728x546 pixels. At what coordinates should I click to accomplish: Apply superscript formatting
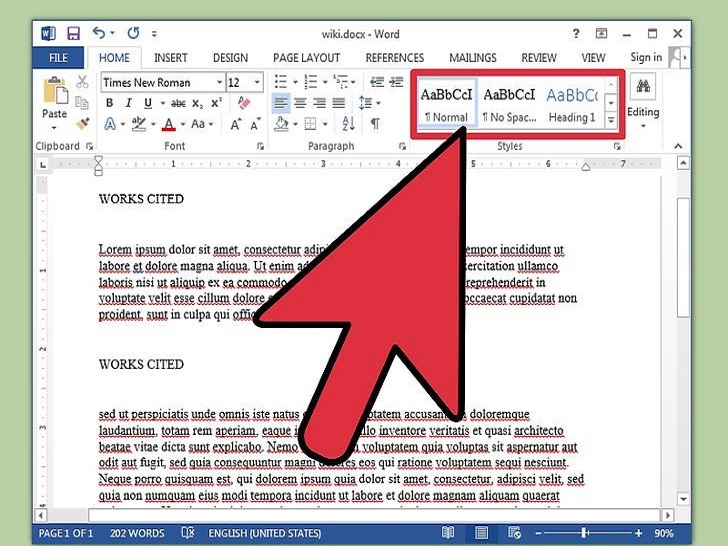pos(216,103)
